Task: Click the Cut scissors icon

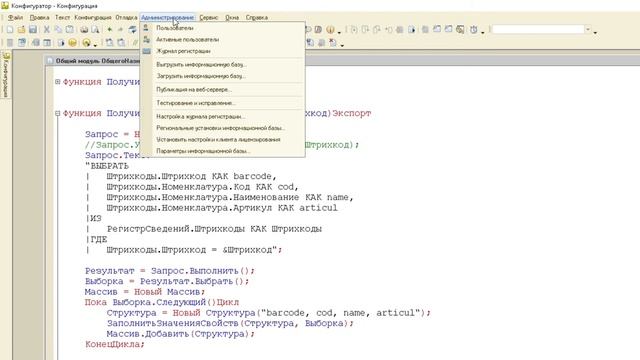Action: coord(47,30)
